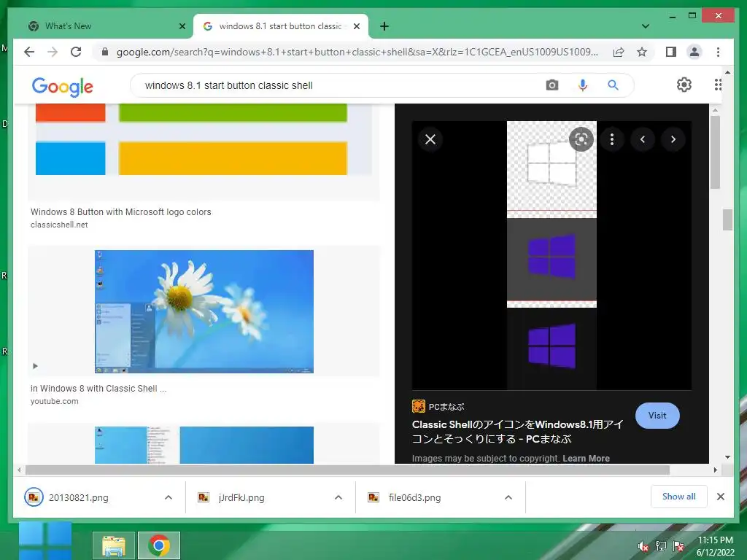
Task: Click the address bar URL
Action: tap(357, 52)
